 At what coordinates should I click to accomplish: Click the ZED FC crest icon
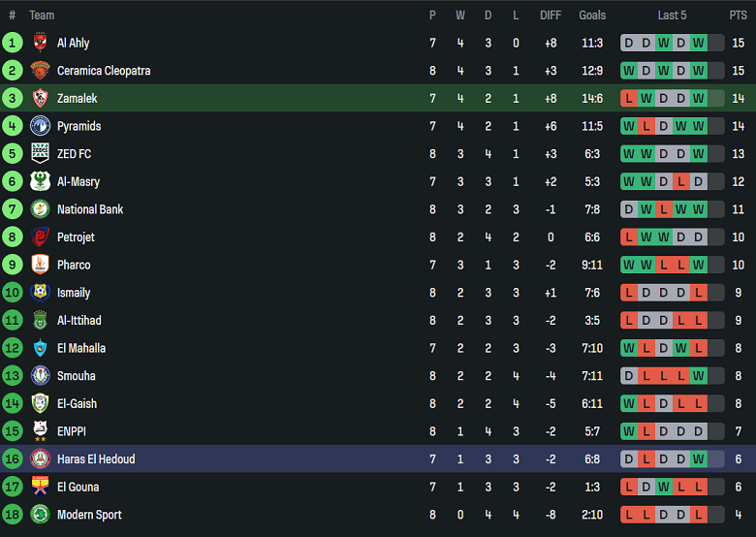40,153
